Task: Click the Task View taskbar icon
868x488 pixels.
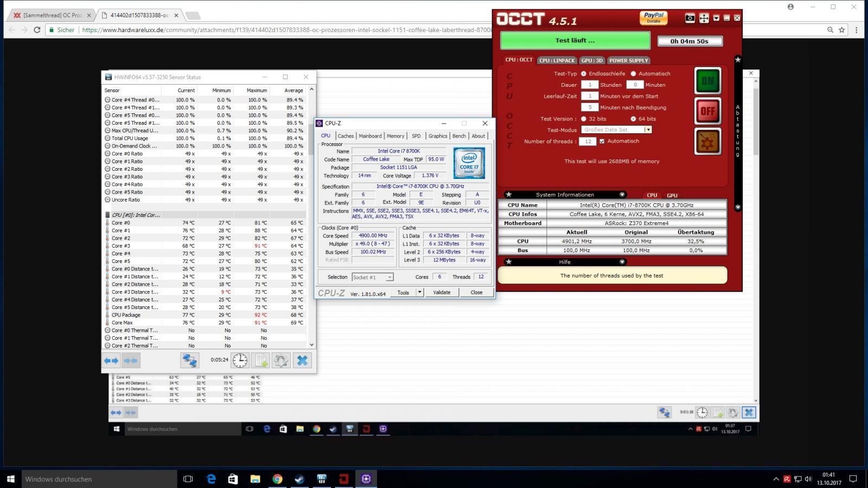Action: point(188,479)
